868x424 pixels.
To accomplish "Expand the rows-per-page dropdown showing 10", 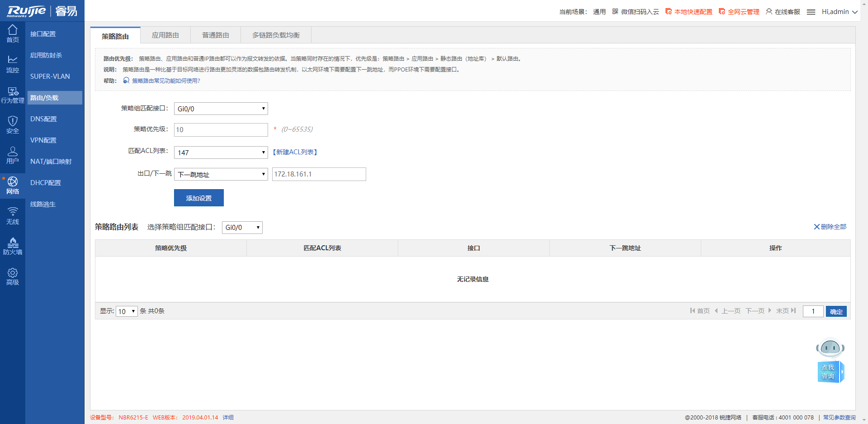I will point(127,311).
